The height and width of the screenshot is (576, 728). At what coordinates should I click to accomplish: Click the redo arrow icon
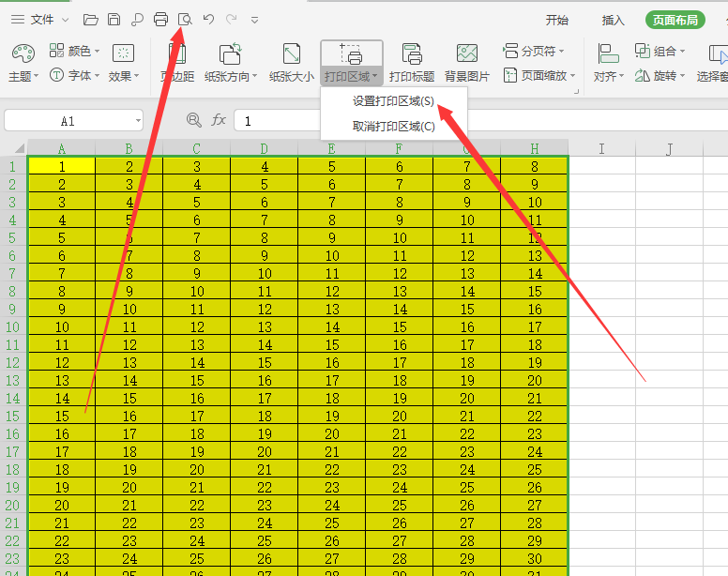231,19
